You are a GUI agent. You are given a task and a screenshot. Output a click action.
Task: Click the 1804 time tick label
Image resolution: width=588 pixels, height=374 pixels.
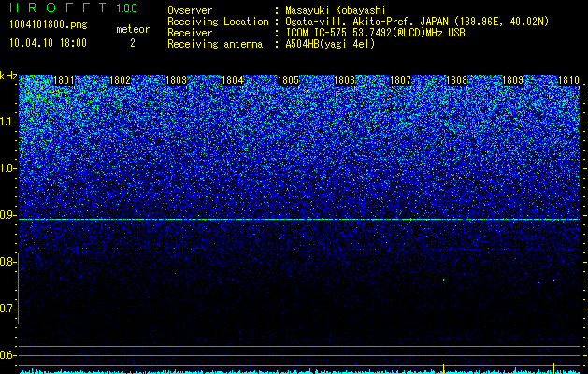click(x=232, y=80)
